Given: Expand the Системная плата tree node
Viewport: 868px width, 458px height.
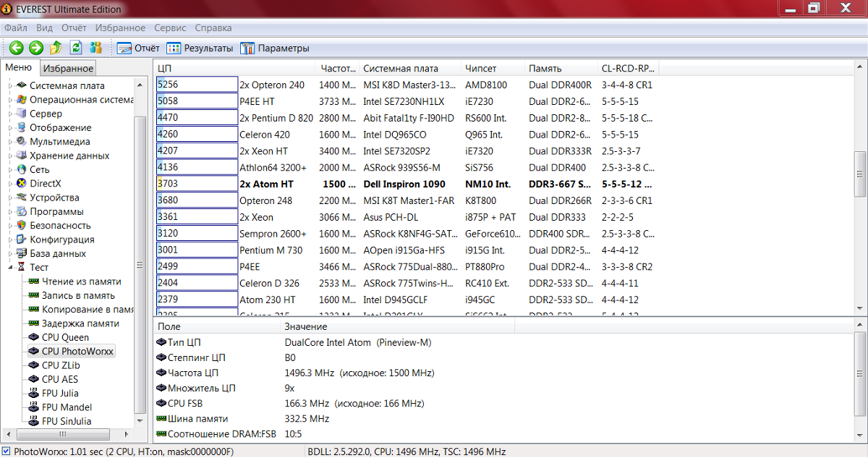Looking at the screenshot, I should tap(11, 85).
